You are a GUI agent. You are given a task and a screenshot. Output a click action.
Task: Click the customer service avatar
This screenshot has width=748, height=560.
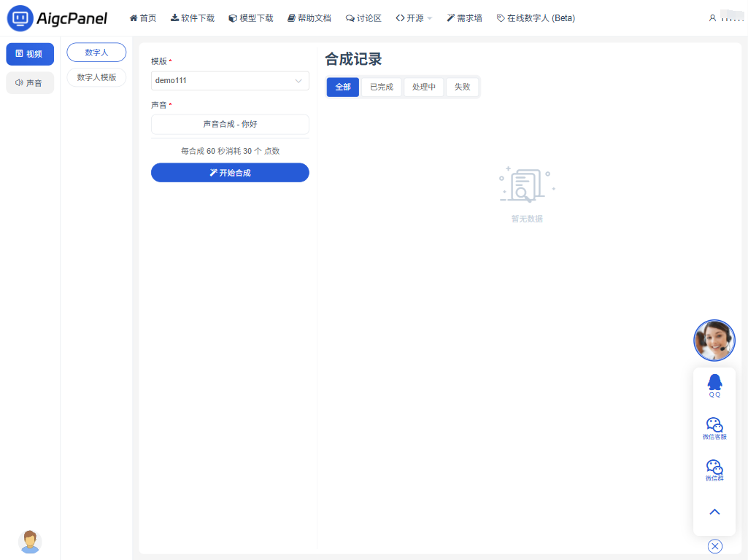coord(714,341)
